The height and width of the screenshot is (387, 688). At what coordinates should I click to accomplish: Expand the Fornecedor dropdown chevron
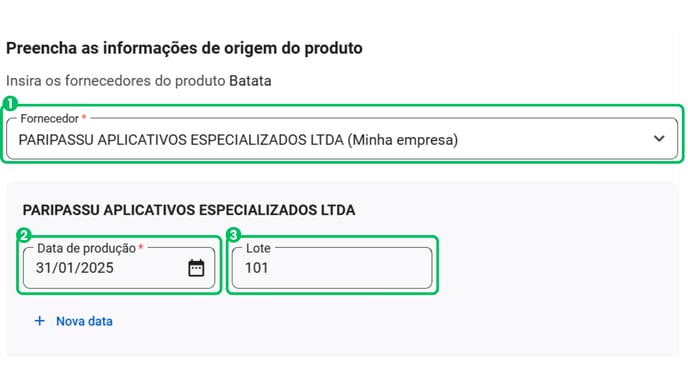click(x=659, y=139)
